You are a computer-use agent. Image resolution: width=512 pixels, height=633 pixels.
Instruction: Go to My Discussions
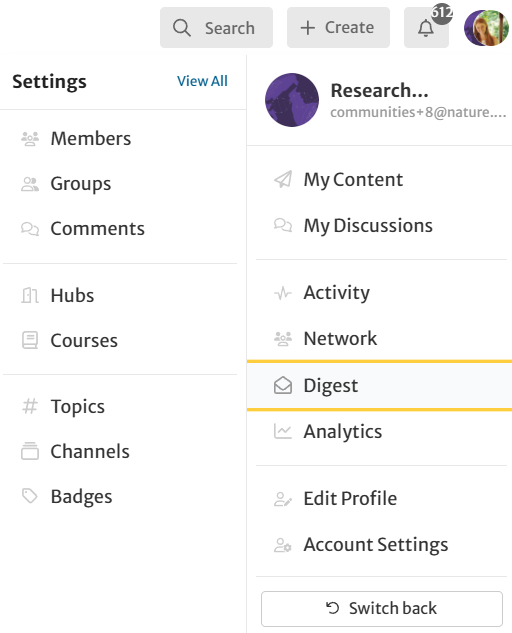click(368, 226)
